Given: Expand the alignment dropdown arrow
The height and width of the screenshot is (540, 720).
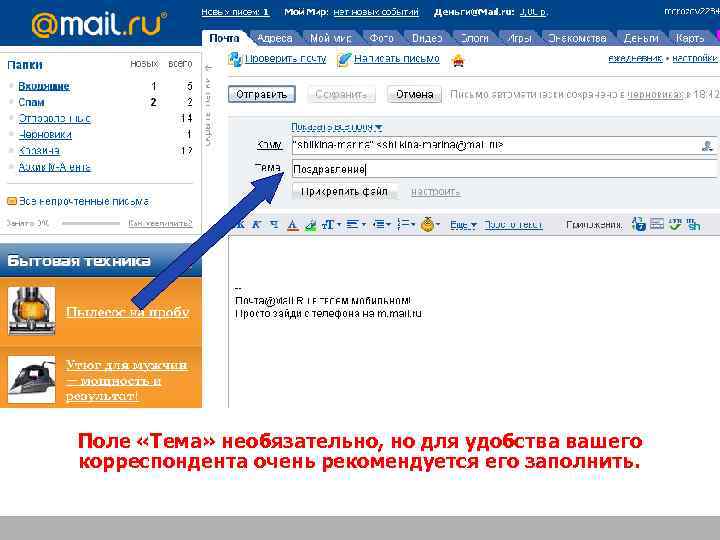Looking at the screenshot, I should 364,225.
